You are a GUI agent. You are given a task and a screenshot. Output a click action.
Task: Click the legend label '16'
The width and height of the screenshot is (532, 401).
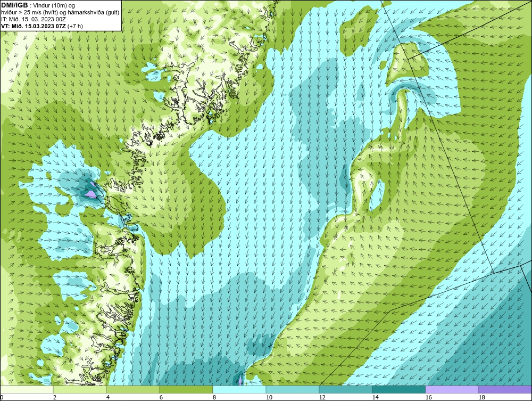(x=428, y=398)
